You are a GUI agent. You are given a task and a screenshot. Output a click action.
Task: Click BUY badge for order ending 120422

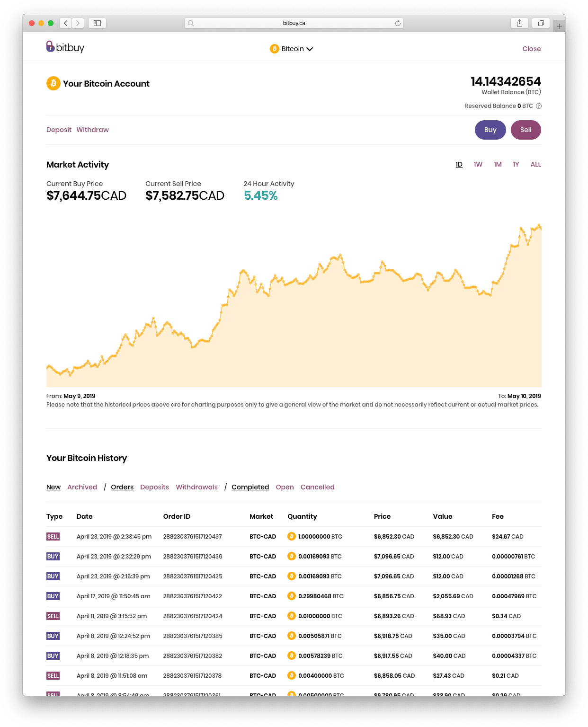coord(53,596)
